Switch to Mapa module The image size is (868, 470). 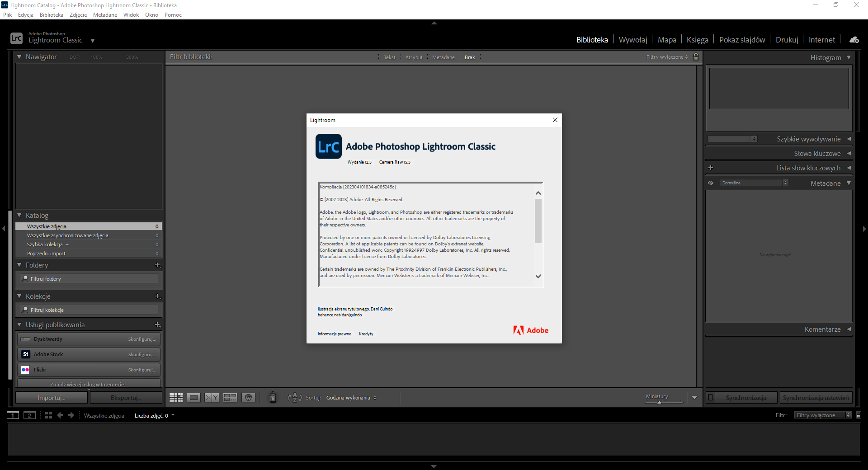(667, 40)
